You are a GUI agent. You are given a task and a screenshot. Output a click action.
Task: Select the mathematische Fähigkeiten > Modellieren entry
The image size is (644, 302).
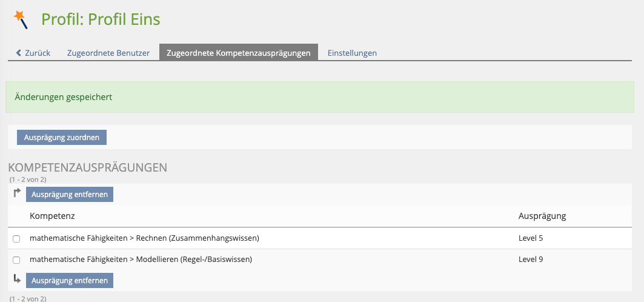click(141, 260)
